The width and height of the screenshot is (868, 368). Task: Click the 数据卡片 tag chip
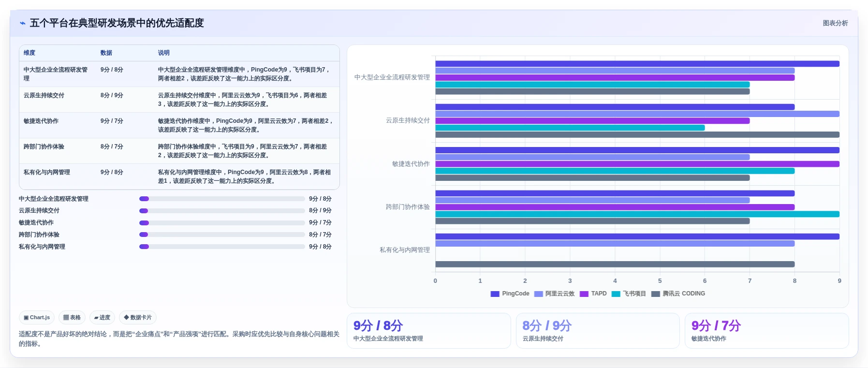[138, 318]
